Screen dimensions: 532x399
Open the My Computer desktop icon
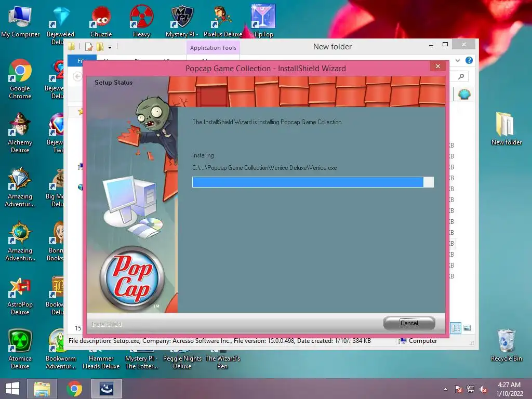[20, 21]
